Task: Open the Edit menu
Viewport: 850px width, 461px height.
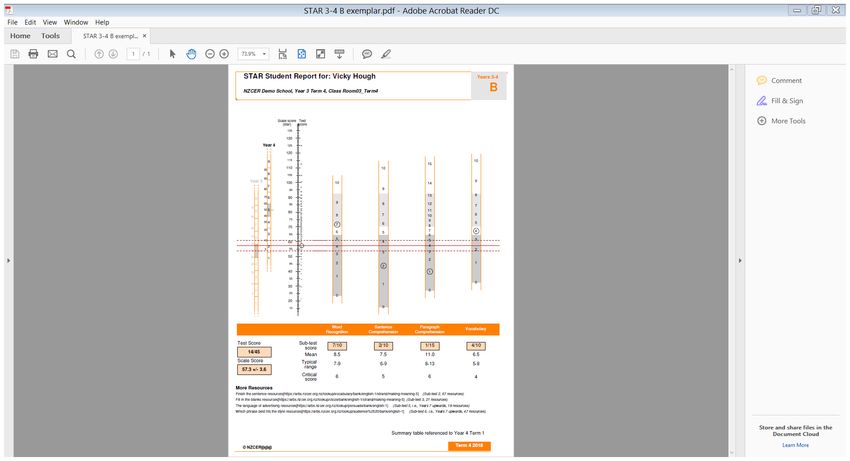Action: [x=30, y=22]
